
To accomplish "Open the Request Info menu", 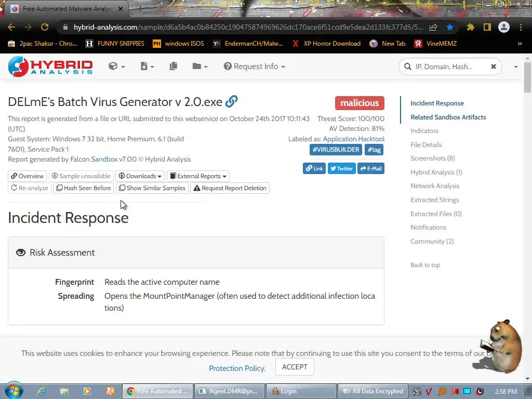I will point(254,66).
